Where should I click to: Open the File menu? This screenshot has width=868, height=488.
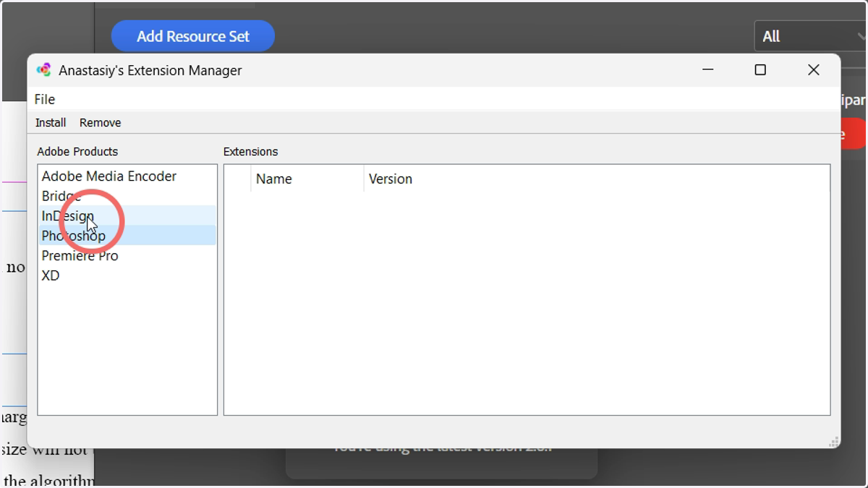tap(45, 99)
